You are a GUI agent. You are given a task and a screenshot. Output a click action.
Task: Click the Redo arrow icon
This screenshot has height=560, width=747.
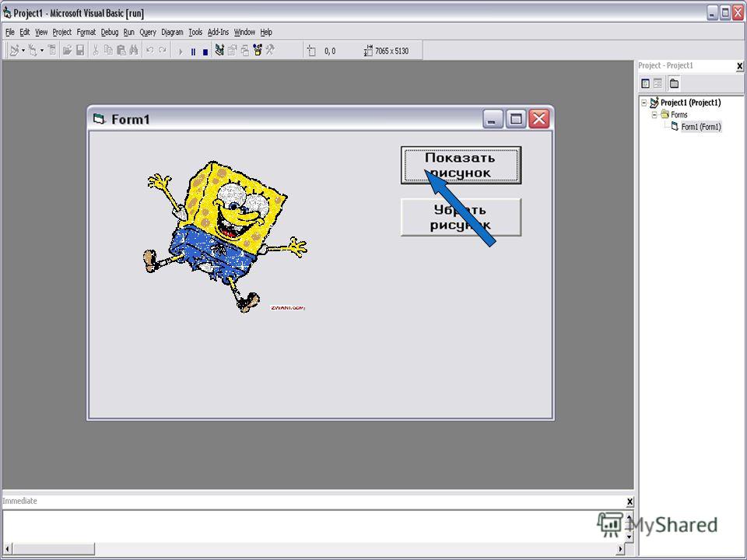tap(163, 51)
